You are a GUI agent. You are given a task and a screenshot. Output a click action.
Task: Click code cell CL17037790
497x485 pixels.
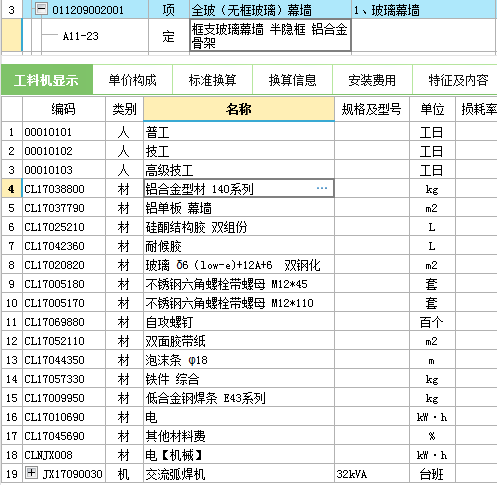point(64,208)
